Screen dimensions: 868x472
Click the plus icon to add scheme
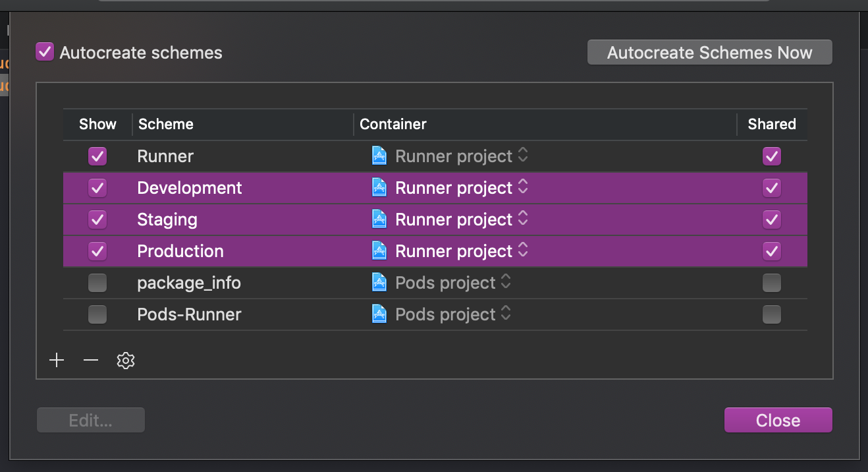[x=57, y=361]
